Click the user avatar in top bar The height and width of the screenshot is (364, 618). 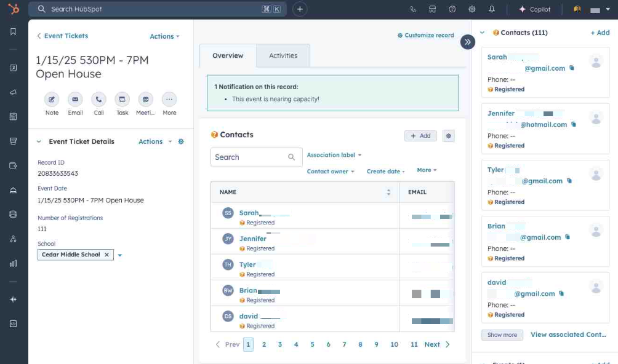click(x=577, y=9)
